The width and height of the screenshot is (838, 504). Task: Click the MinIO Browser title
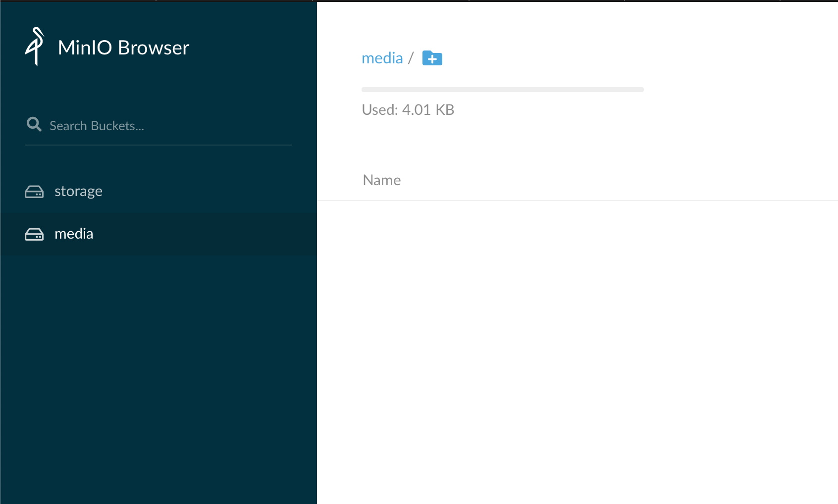pos(123,48)
